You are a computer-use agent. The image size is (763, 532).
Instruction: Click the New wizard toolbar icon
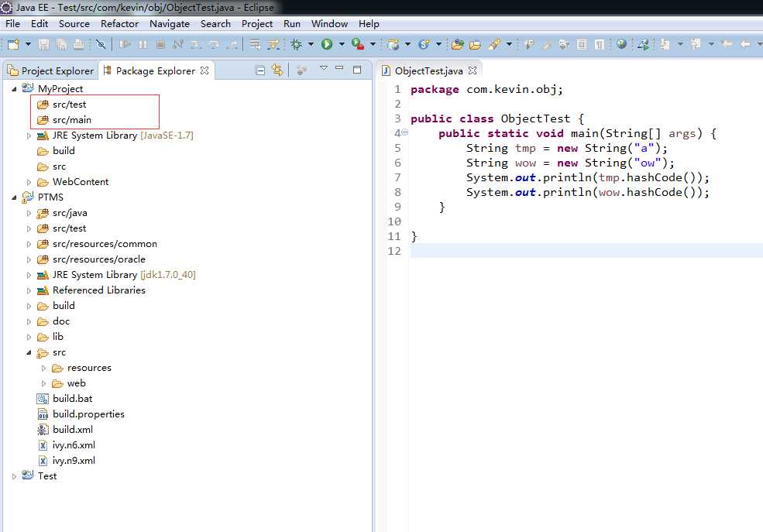click(13, 45)
